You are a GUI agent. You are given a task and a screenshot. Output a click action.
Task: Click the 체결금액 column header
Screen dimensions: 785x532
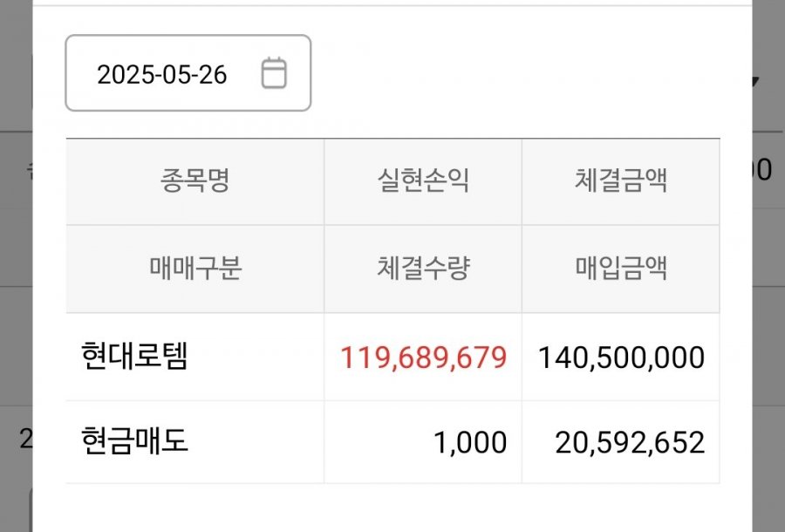(620, 181)
